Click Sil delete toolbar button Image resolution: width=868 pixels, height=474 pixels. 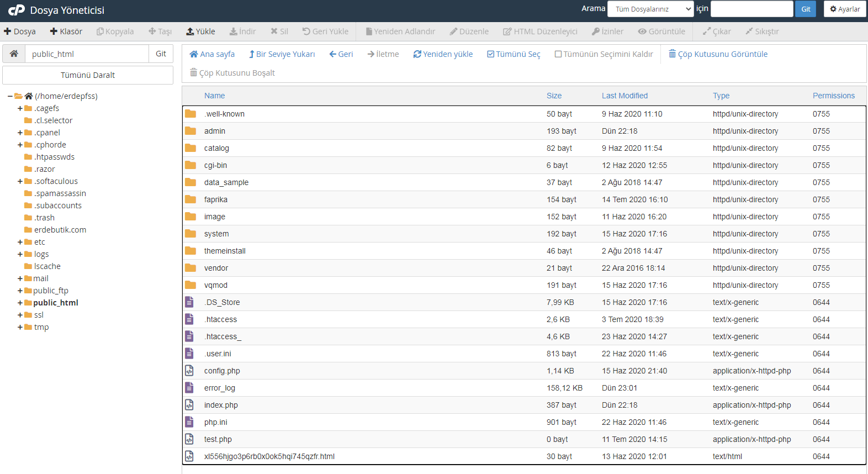click(279, 31)
